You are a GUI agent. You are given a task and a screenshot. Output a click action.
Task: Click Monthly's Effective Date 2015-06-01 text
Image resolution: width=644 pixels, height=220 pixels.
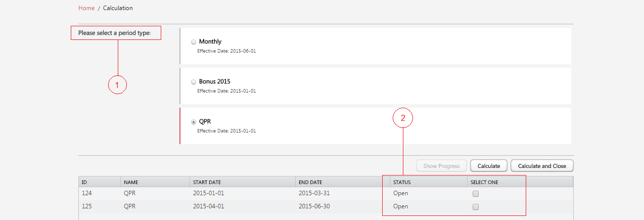pos(226,51)
